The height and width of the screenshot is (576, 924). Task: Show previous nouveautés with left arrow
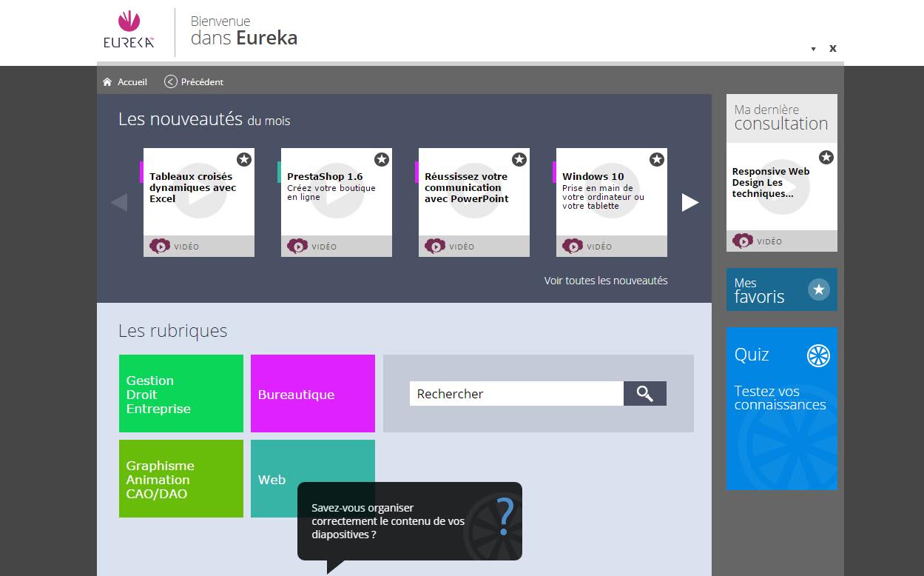coord(118,202)
